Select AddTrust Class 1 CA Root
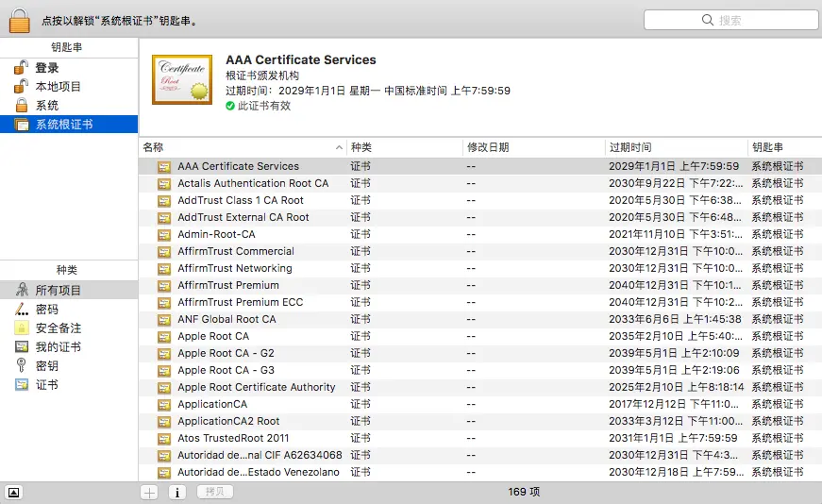The image size is (822, 504). point(480,200)
